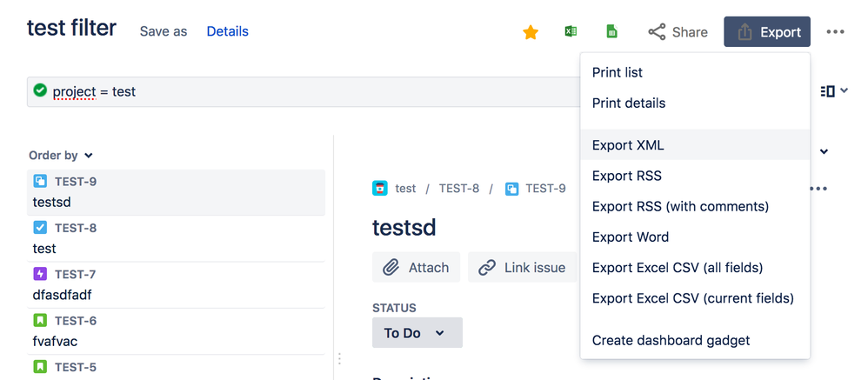This screenshot has width=868, height=380.
Task: Click the TEST-7 epic icon in list
Action: (x=40, y=274)
